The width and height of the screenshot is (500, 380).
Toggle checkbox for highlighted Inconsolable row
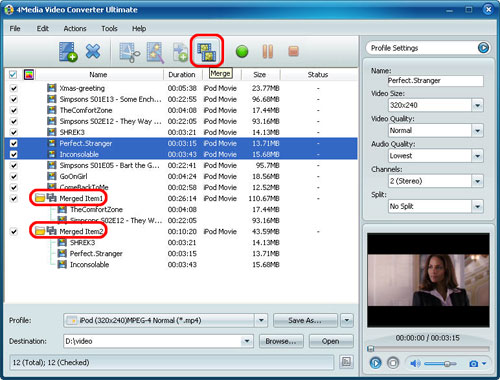[14, 154]
